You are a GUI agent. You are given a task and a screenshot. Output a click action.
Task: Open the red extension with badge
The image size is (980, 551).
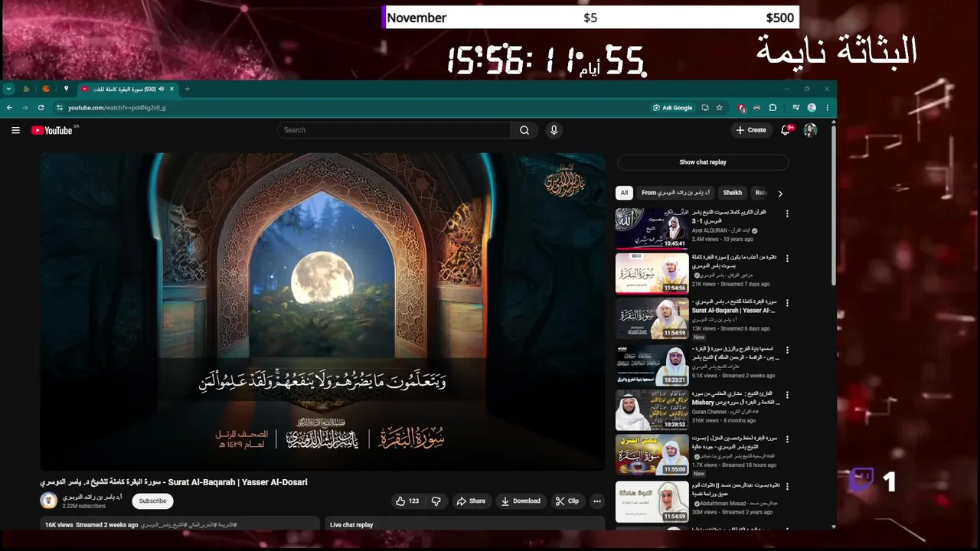741,108
